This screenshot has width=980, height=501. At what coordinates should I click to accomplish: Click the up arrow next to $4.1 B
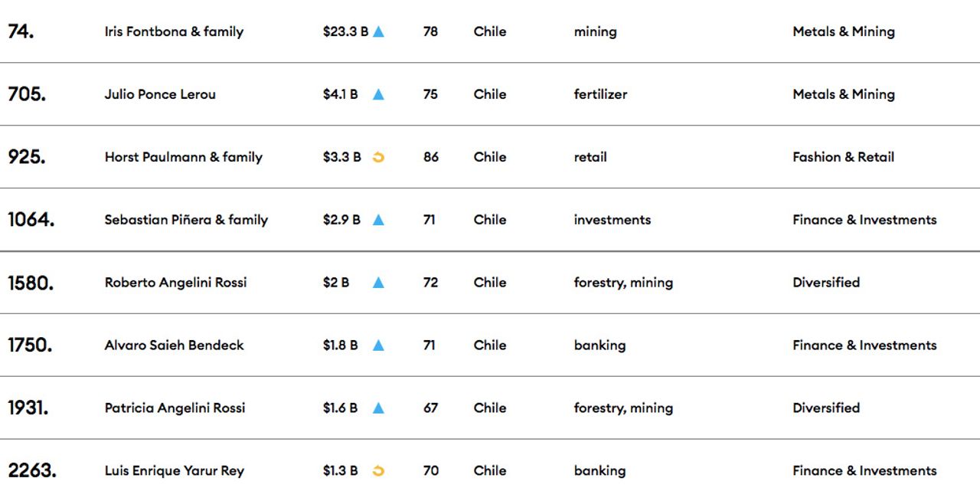pos(378,95)
